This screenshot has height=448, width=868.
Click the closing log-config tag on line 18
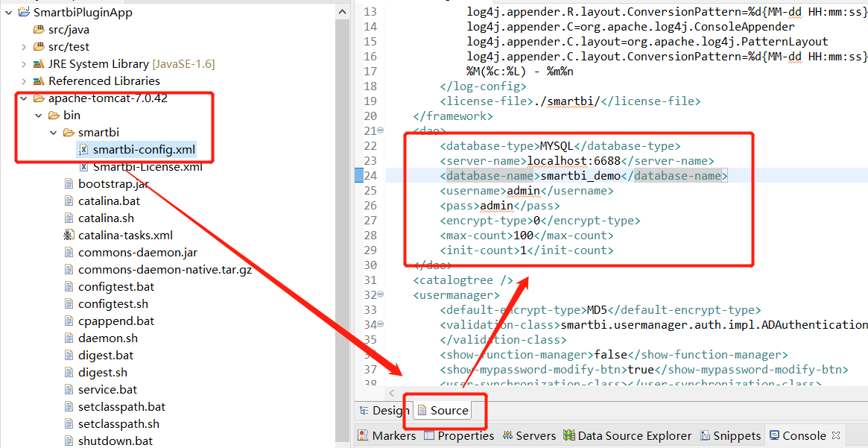(x=484, y=86)
